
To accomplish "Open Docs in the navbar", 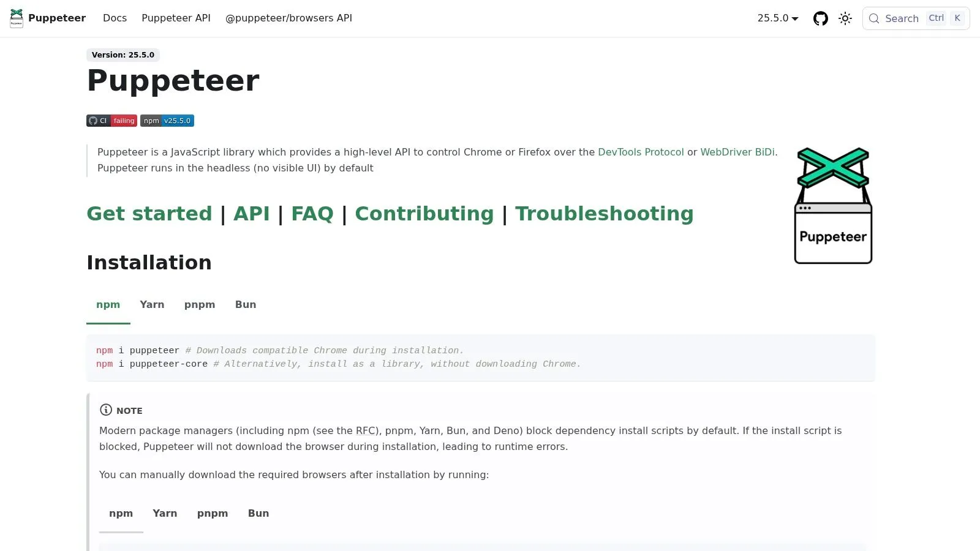I will coord(115,18).
